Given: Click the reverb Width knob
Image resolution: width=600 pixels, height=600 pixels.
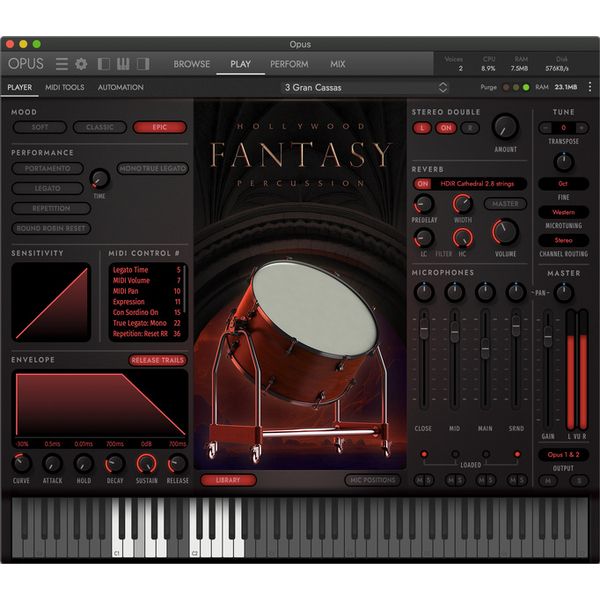Looking at the screenshot, I should 462,204.
